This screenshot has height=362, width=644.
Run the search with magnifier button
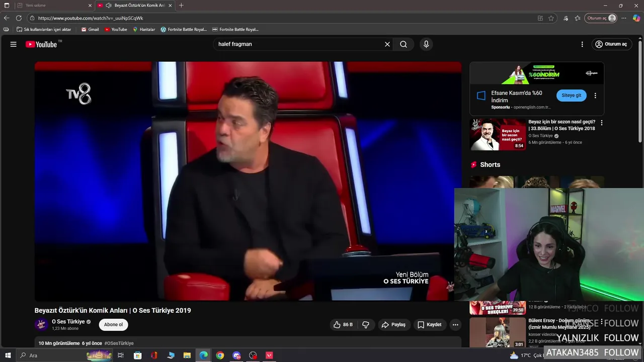pos(404,44)
